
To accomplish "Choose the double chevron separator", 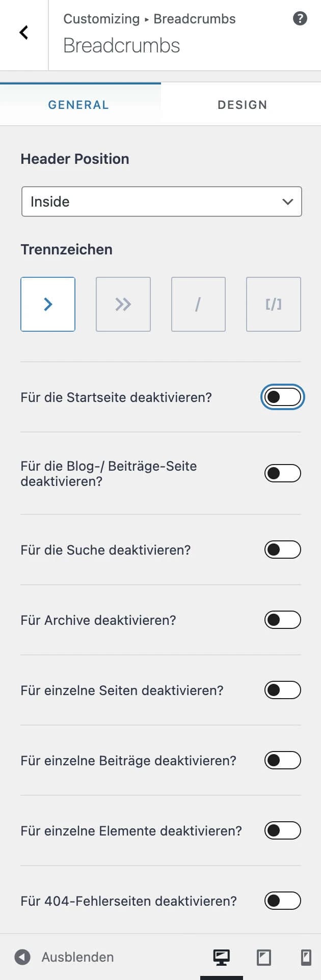I will [x=123, y=304].
